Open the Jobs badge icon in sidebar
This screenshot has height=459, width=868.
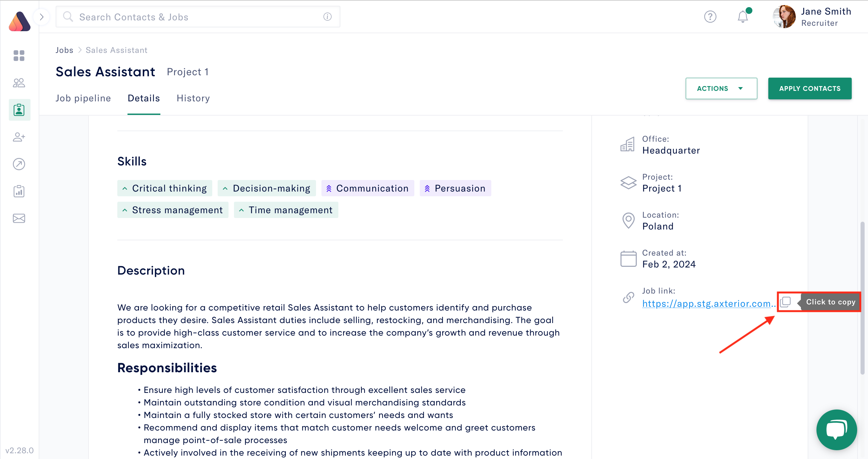(x=19, y=109)
